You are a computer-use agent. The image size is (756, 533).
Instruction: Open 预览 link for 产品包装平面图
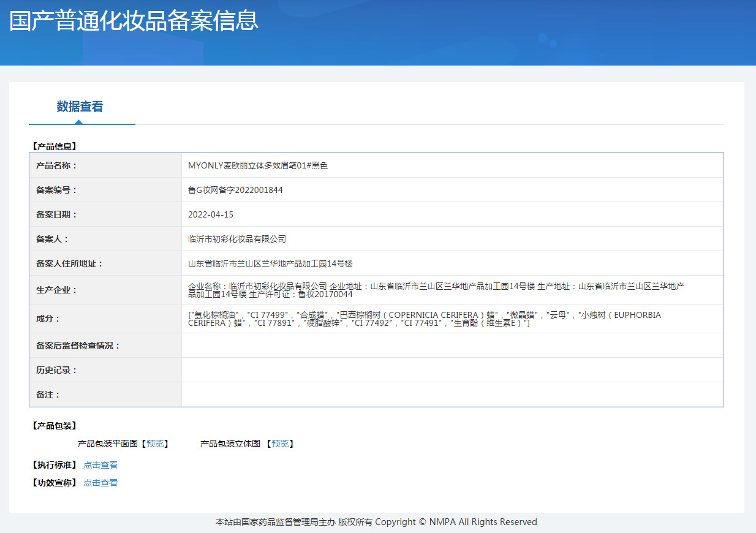pyautogui.click(x=155, y=444)
